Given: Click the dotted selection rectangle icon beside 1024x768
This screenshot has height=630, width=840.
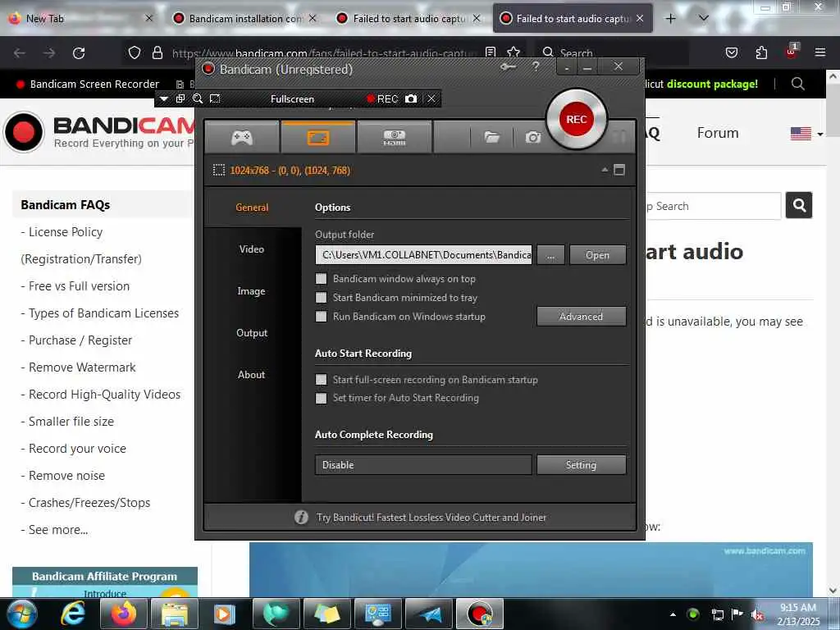Looking at the screenshot, I should pos(218,171).
